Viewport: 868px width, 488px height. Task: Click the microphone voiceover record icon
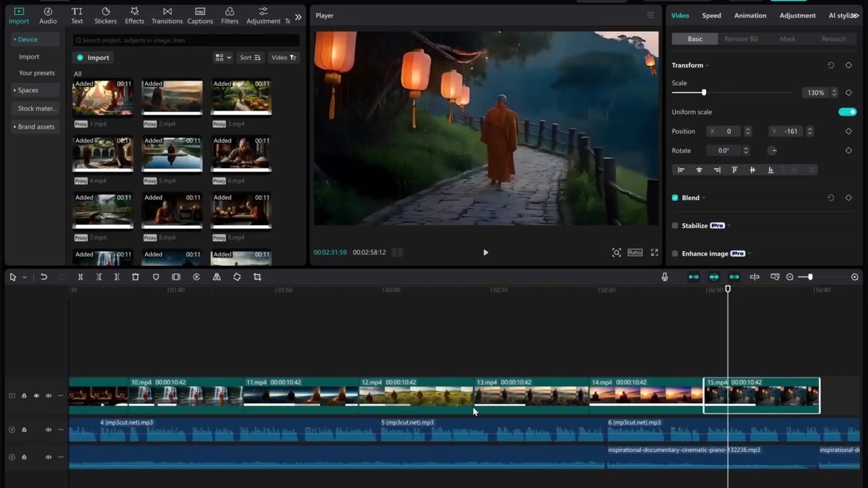pyautogui.click(x=665, y=277)
